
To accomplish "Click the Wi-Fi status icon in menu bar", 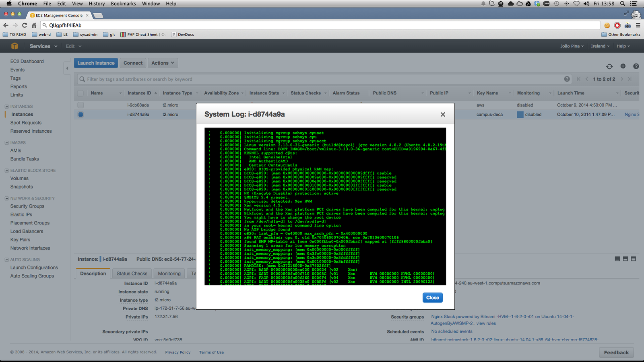I will (576, 4).
